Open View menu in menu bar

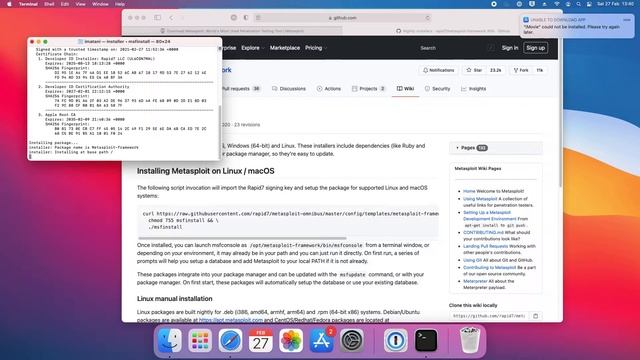click(x=80, y=4)
